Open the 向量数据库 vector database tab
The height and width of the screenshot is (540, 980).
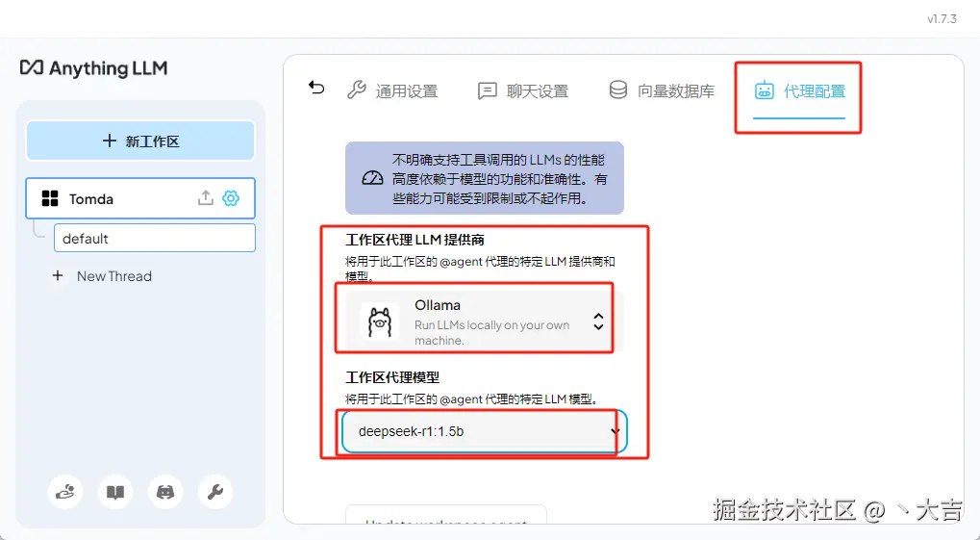coord(662,90)
